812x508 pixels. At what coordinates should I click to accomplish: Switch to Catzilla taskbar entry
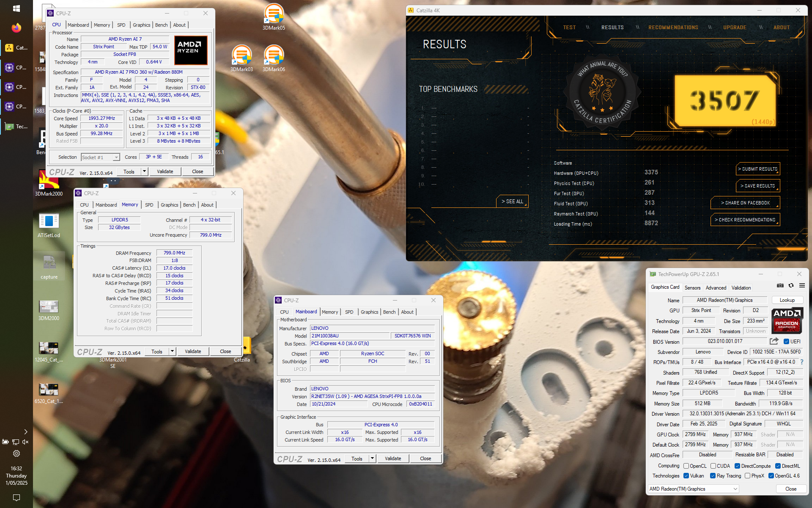click(x=16, y=48)
